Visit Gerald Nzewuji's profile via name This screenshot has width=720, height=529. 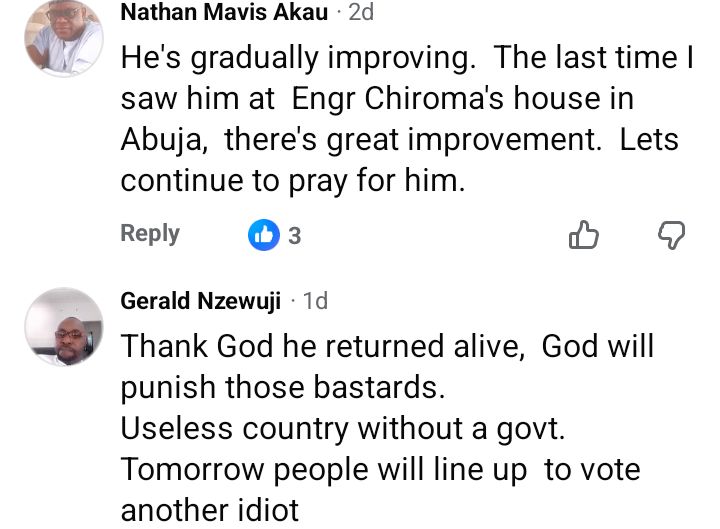click(x=200, y=301)
